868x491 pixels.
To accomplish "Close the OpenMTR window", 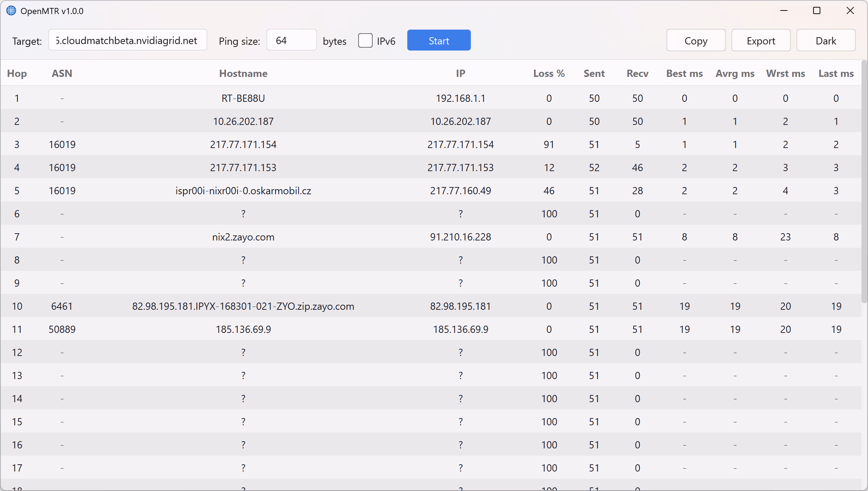I will click(850, 11).
